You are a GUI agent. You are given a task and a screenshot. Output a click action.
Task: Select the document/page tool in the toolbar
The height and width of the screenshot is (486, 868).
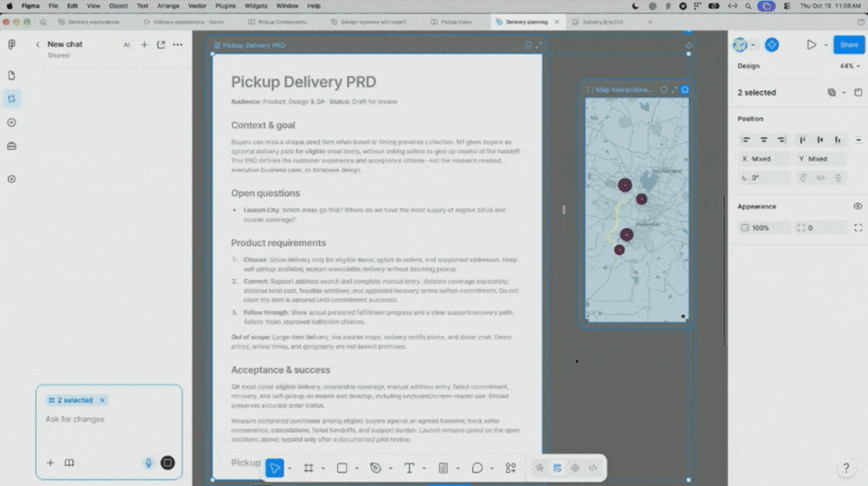(x=443, y=468)
